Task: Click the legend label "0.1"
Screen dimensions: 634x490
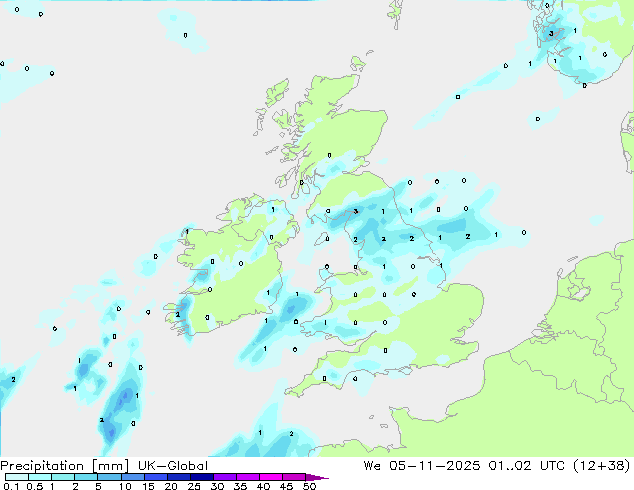Action: click(x=11, y=486)
